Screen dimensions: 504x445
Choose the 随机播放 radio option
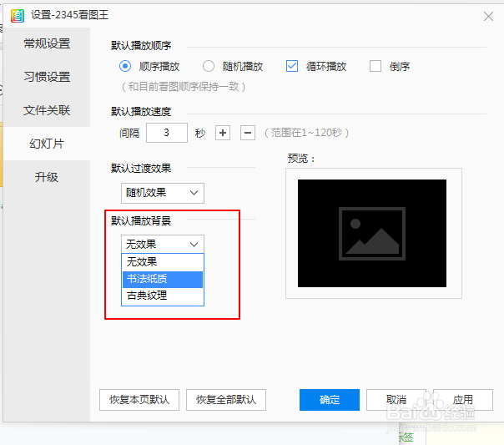point(209,66)
